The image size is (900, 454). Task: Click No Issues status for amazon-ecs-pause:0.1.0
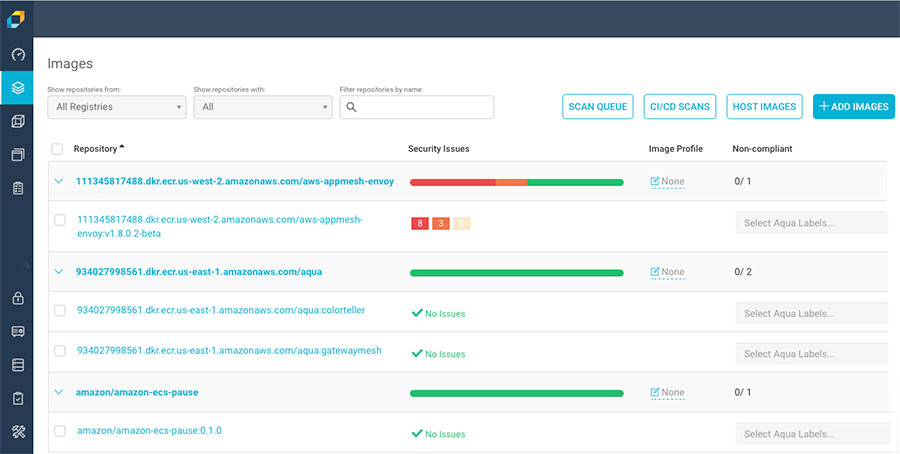pos(439,434)
